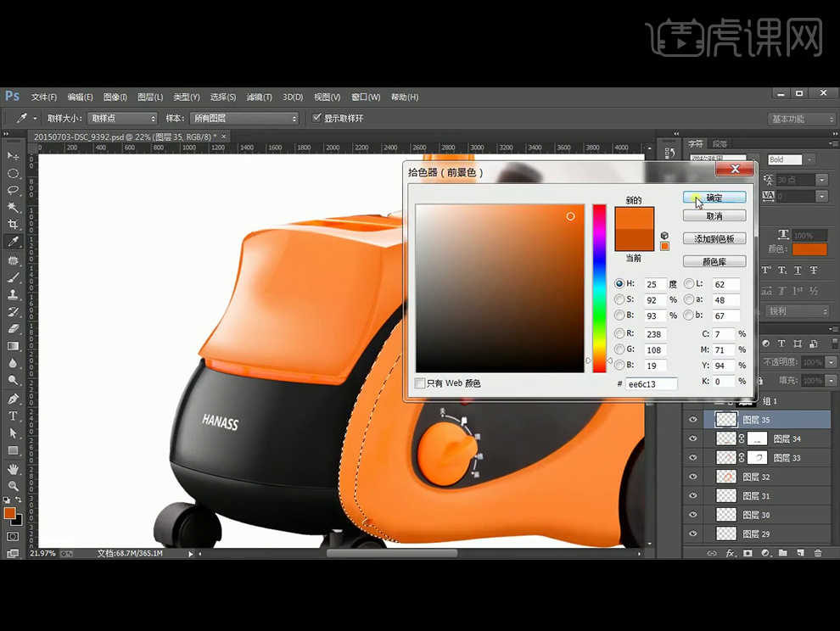The image size is (840, 631).
Task: Hide layer 图层 32 with eye icon
Action: [x=692, y=477]
